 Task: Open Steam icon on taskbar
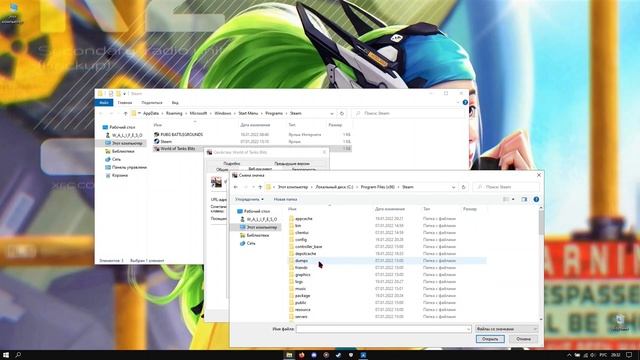pyautogui.click(x=338, y=355)
